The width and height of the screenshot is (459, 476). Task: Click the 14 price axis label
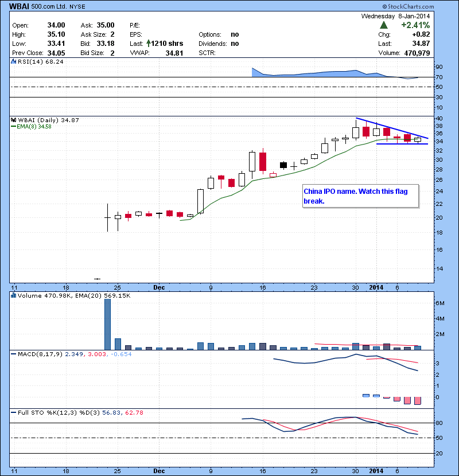[439, 268]
